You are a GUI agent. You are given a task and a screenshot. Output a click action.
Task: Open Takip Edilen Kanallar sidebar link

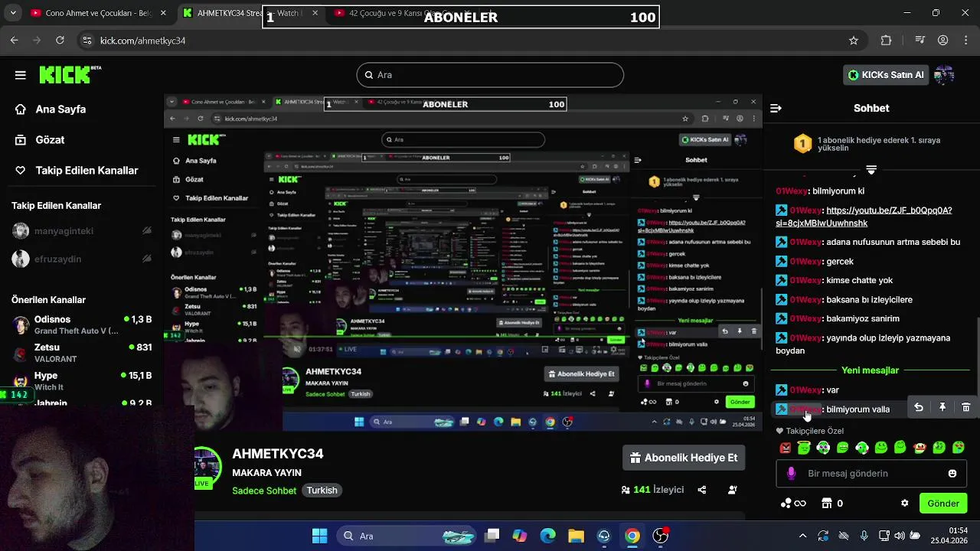(x=77, y=171)
